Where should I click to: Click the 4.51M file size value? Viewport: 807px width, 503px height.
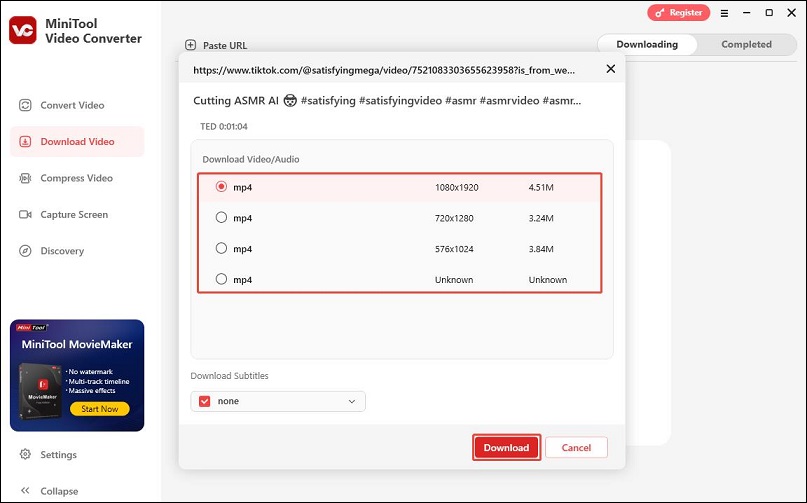541,187
